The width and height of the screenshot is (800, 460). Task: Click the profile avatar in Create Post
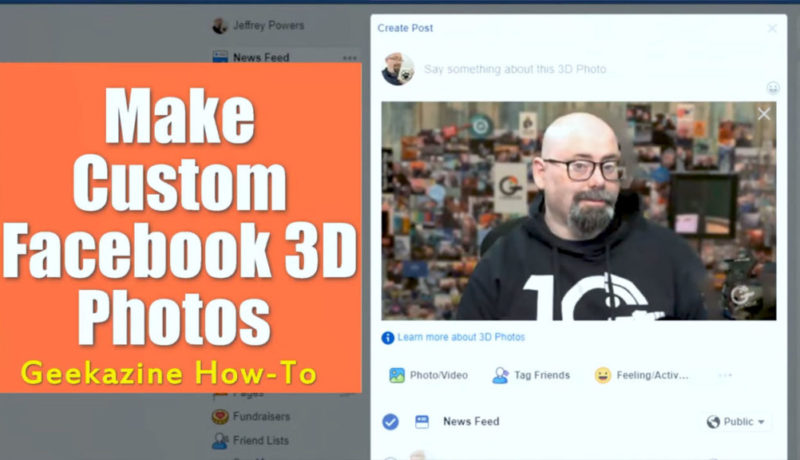(398, 69)
